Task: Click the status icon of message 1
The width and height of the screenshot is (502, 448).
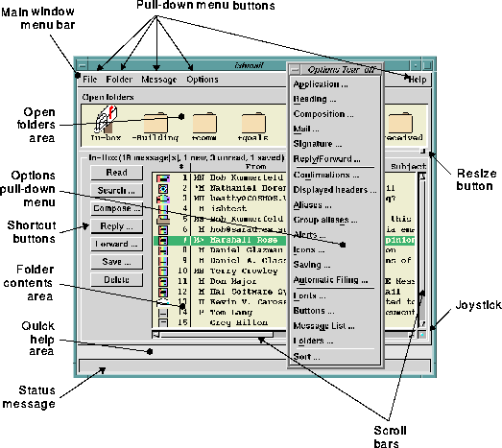Action: point(163,178)
